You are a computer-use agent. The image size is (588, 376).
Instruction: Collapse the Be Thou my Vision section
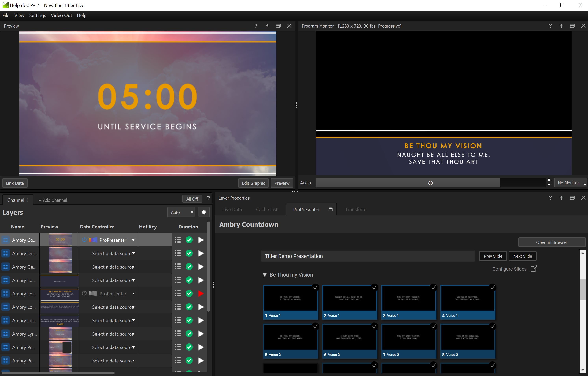click(265, 275)
